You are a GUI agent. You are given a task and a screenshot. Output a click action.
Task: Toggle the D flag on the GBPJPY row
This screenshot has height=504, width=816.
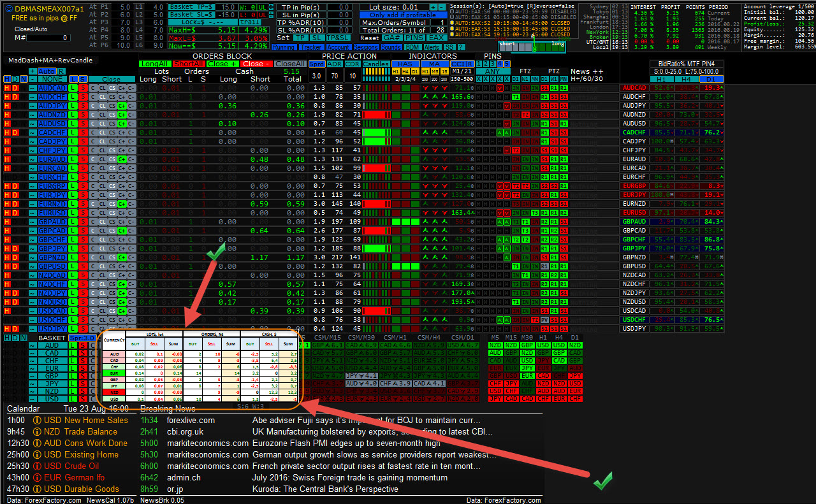coord(15,248)
